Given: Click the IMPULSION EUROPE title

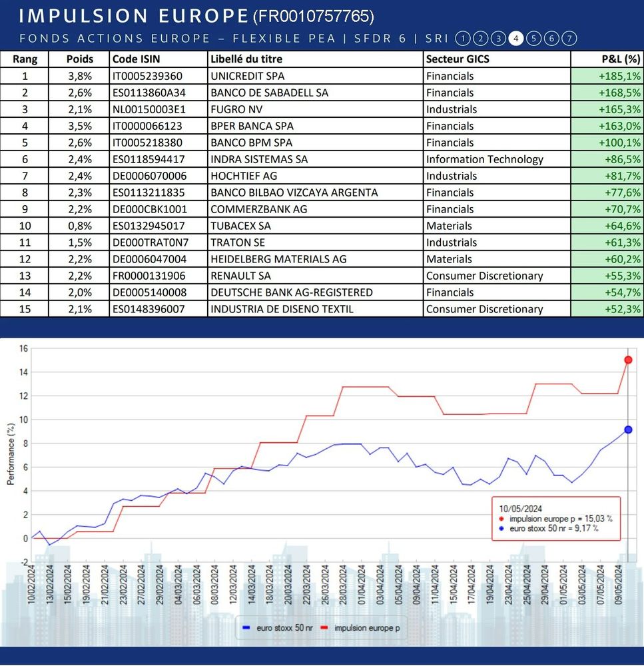Looking at the screenshot, I should click(133, 16).
